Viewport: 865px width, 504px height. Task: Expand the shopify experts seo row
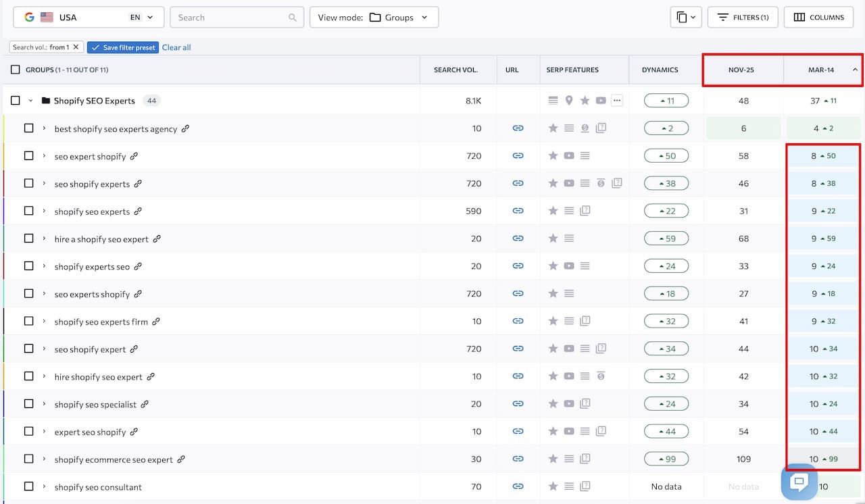(44, 266)
